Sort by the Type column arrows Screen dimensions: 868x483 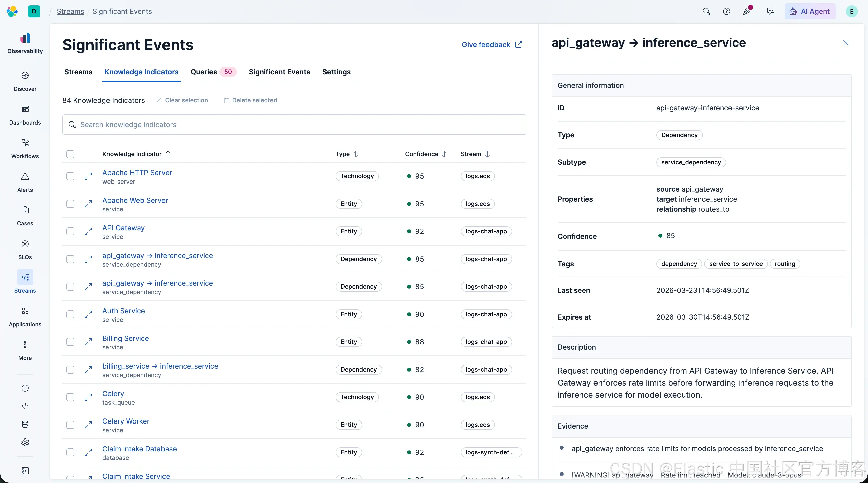pyautogui.click(x=355, y=154)
